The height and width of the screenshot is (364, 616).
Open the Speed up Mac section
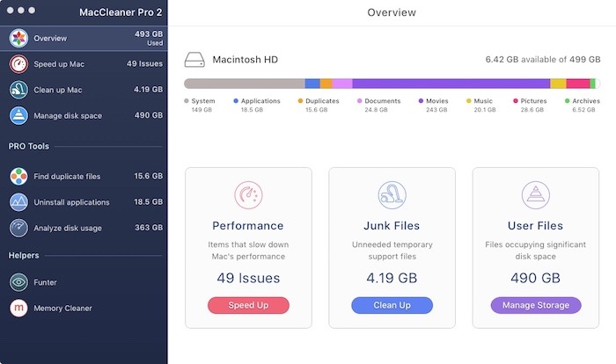(84, 64)
